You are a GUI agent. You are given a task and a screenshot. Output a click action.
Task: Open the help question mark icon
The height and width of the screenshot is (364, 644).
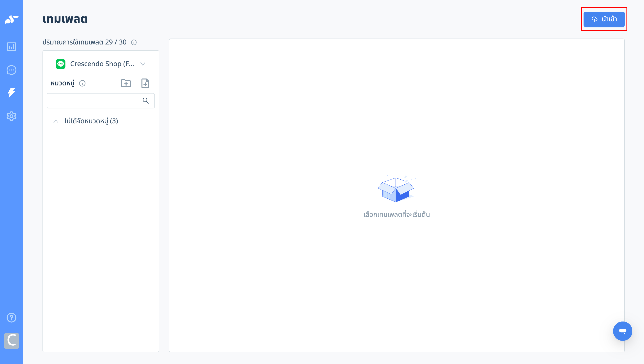pos(11,318)
